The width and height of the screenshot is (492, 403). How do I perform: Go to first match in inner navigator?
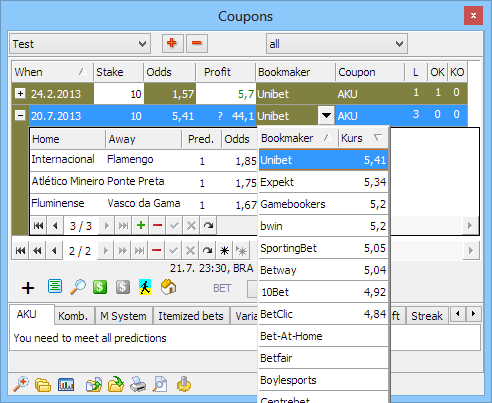click(x=39, y=226)
